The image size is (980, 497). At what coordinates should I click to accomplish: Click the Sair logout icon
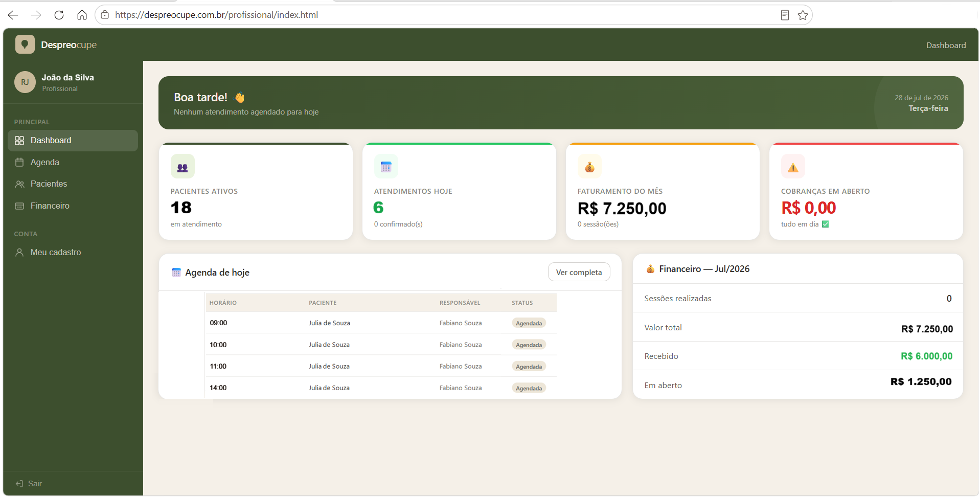click(x=19, y=484)
